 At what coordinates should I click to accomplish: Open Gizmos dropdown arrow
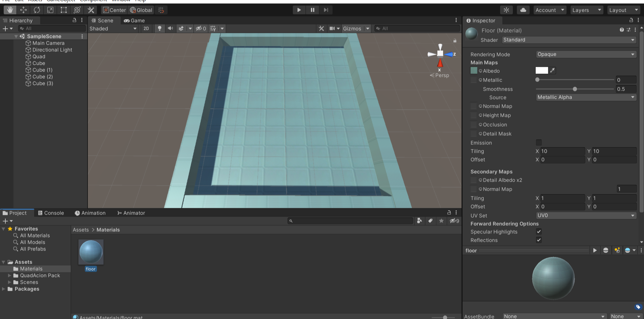point(368,29)
